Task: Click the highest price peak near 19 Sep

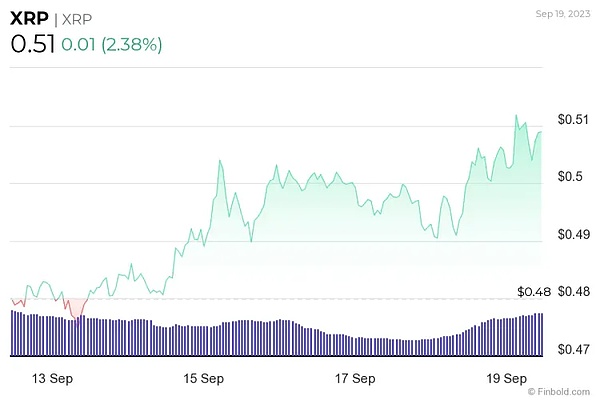Action: click(516, 116)
